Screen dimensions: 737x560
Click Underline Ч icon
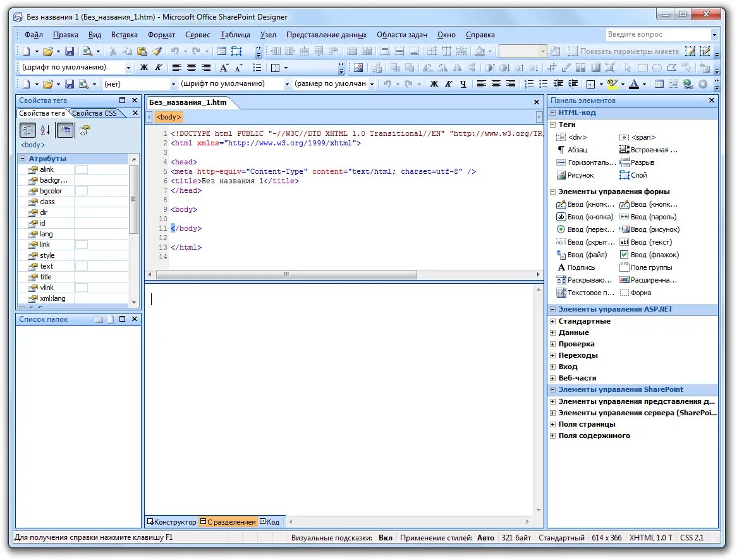463,84
